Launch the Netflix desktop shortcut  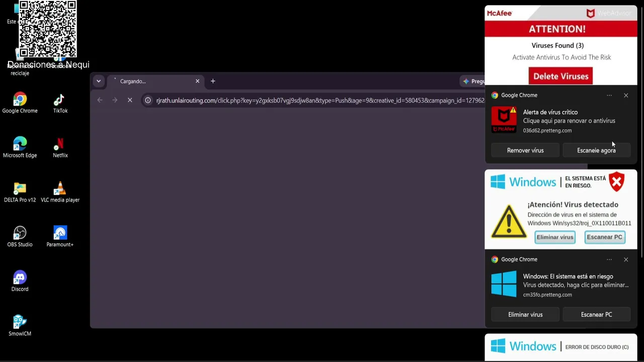point(60,147)
